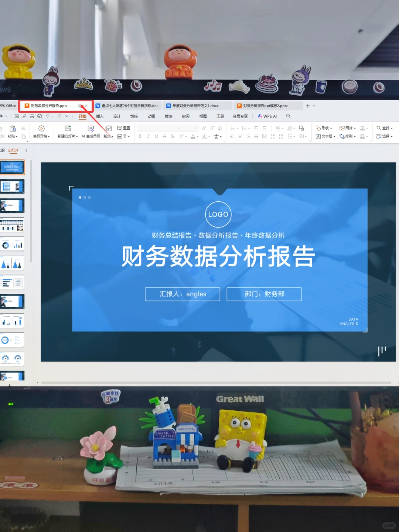Click the save document icon

pos(17,116)
